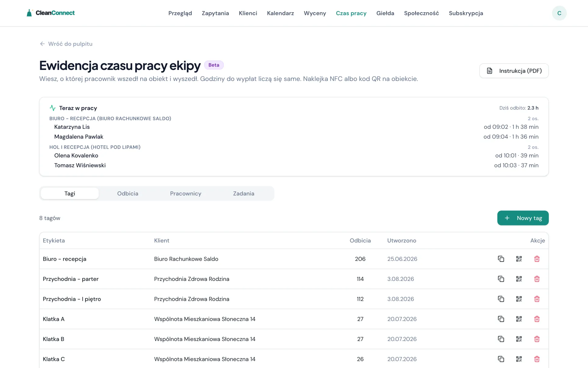Viewport: 588px width, 368px height.
Task: Copy link for Przychodnia – I piętro
Action: (501, 299)
